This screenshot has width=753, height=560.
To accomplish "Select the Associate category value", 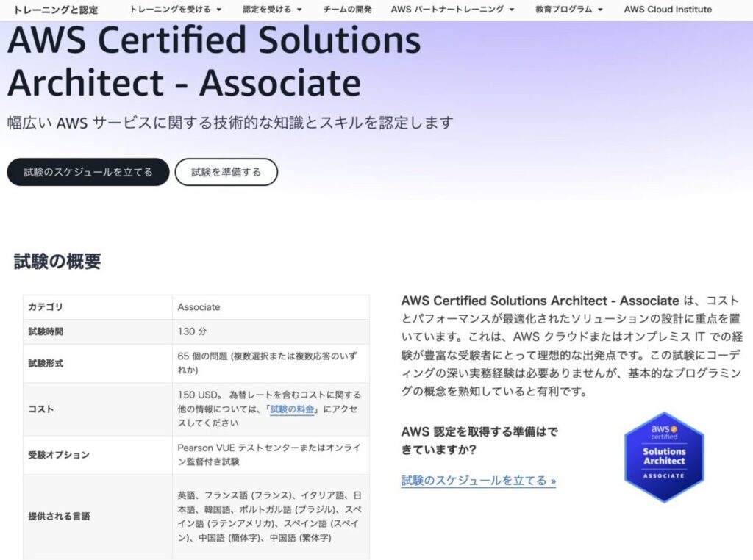I will 199,307.
